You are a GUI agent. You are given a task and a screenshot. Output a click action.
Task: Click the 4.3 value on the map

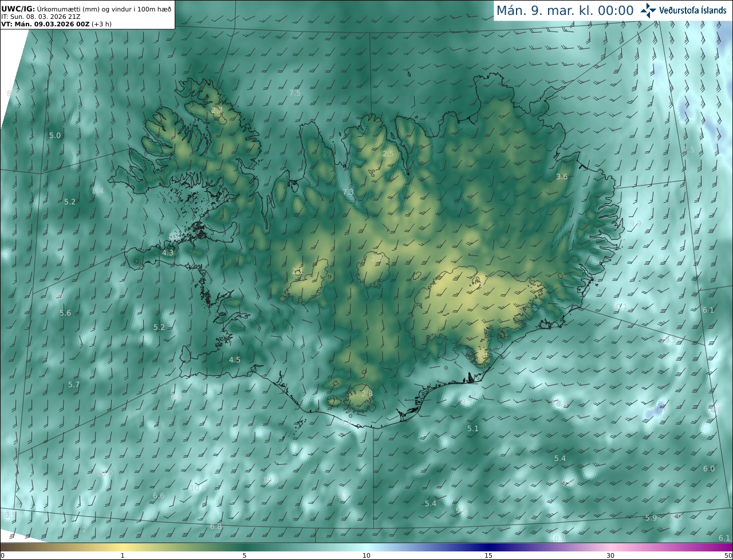coord(168,253)
